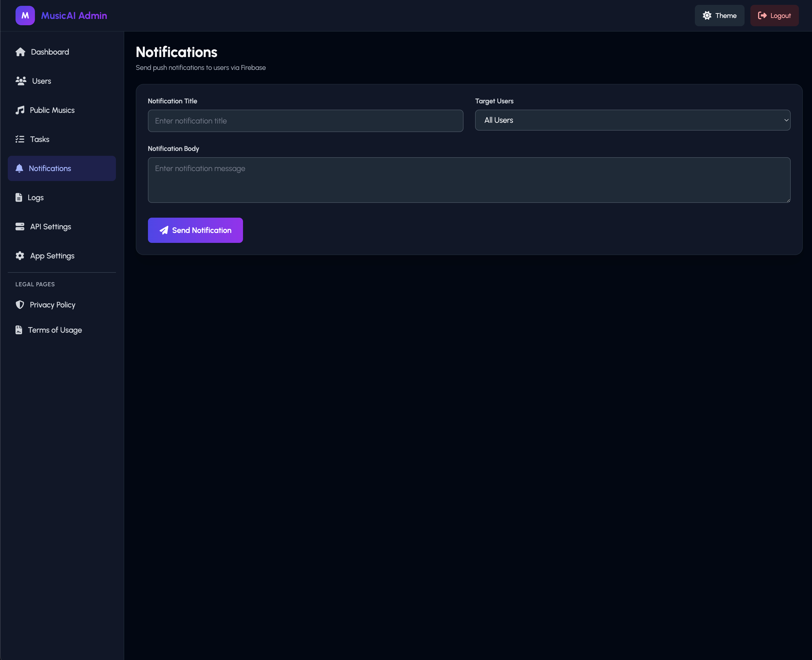Open Public Musics section
This screenshot has width=812, height=660.
(x=62, y=110)
